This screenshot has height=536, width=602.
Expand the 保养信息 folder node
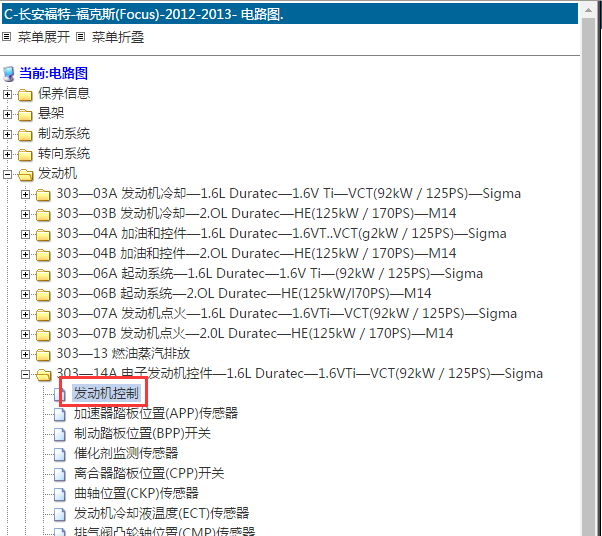[x=7, y=94]
